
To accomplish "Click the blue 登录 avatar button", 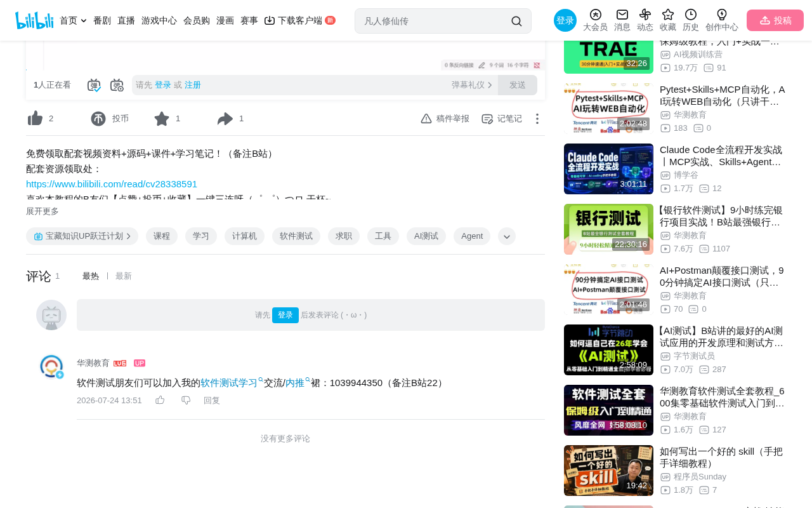I will (565, 20).
